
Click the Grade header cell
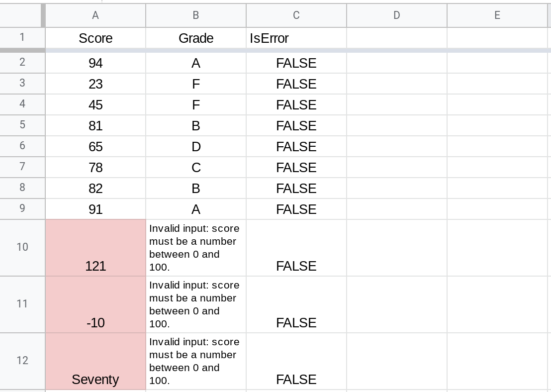pyautogui.click(x=196, y=38)
